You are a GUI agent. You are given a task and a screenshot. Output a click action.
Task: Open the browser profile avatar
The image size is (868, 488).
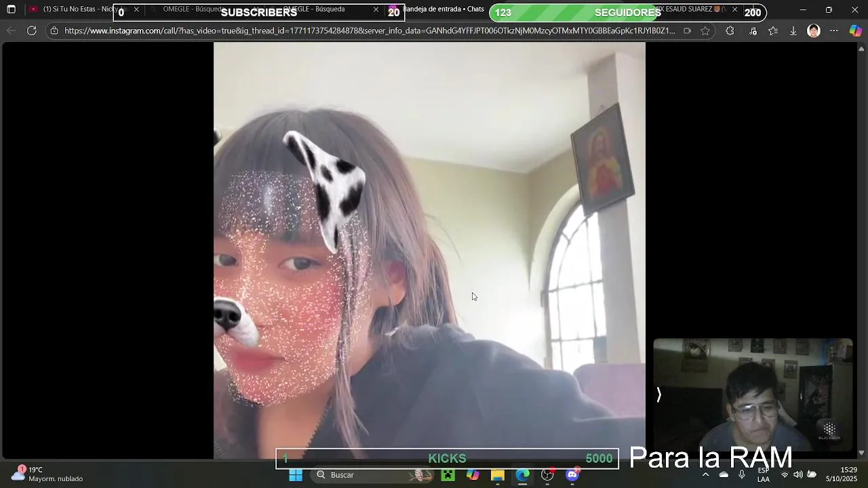[x=814, y=30]
